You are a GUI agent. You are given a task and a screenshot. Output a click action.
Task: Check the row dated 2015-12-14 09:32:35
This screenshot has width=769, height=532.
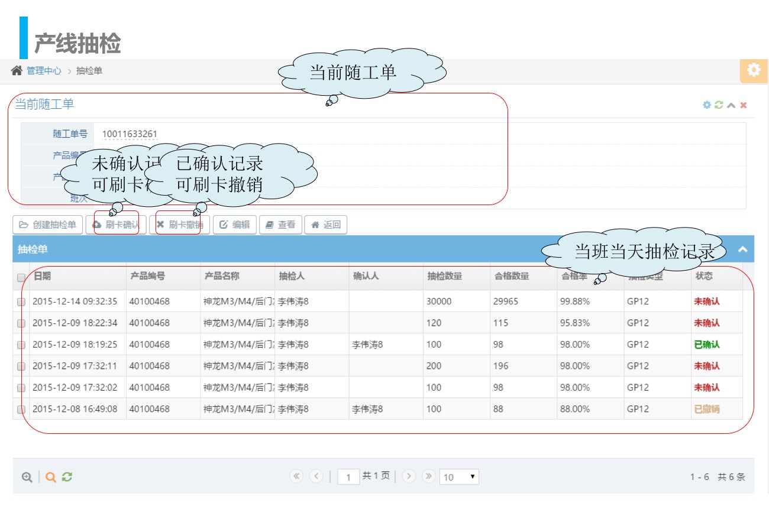21,302
